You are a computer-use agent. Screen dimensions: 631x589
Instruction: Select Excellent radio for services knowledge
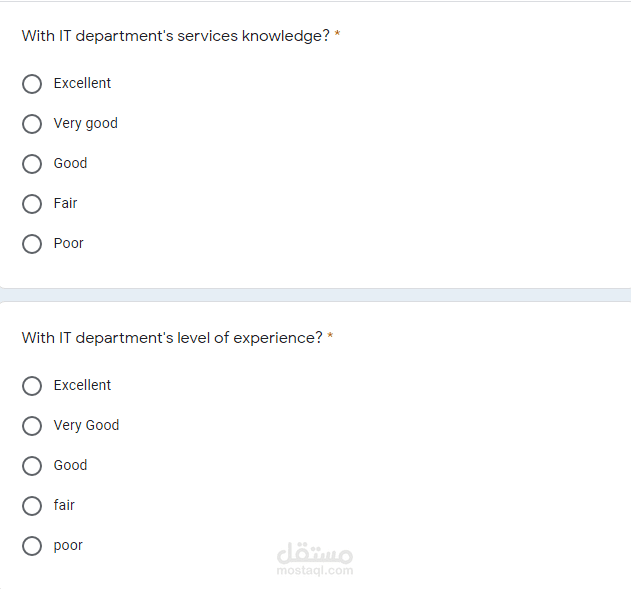pyautogui.click(x=32, y=84)
